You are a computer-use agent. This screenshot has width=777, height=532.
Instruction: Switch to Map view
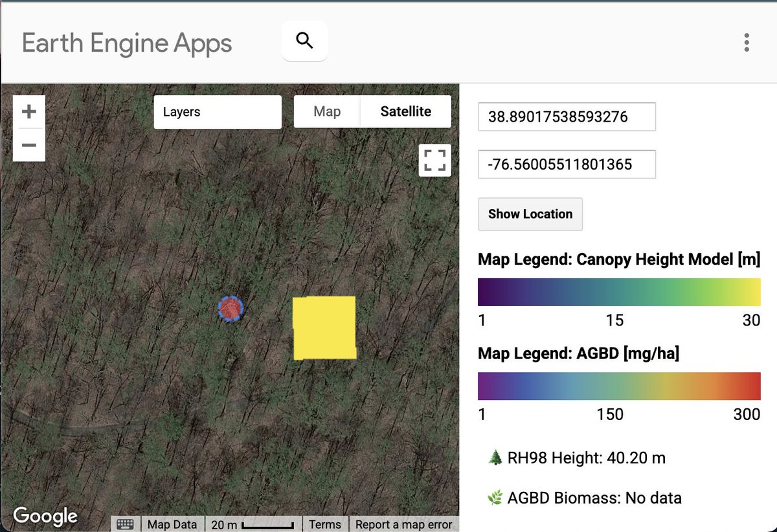(327, 111)
